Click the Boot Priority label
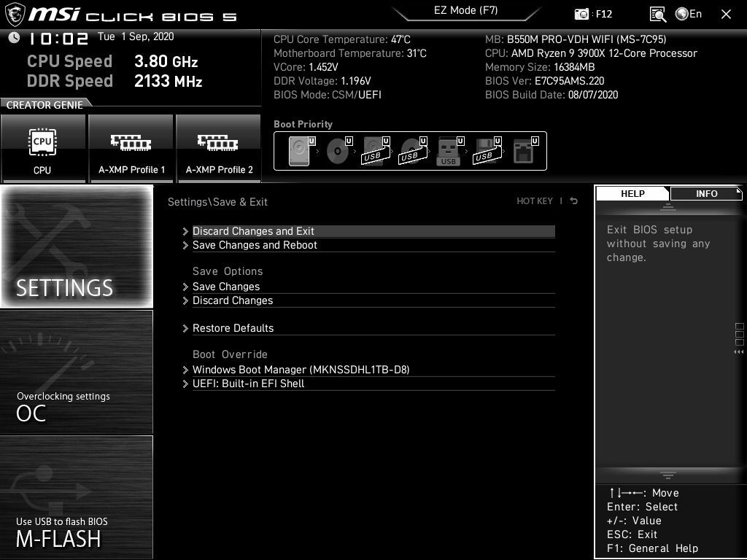The height and width of the screenshot is (560, 747). tap(303, 124)
